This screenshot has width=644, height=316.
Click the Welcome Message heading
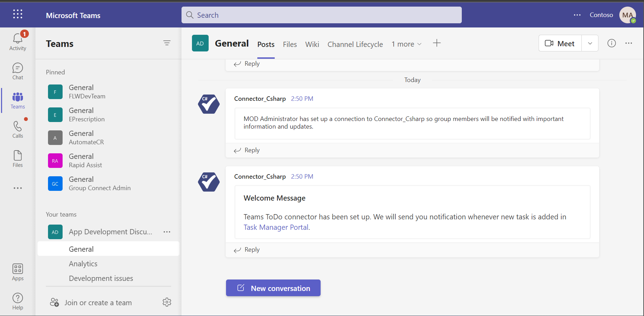[x=274, y=198]
